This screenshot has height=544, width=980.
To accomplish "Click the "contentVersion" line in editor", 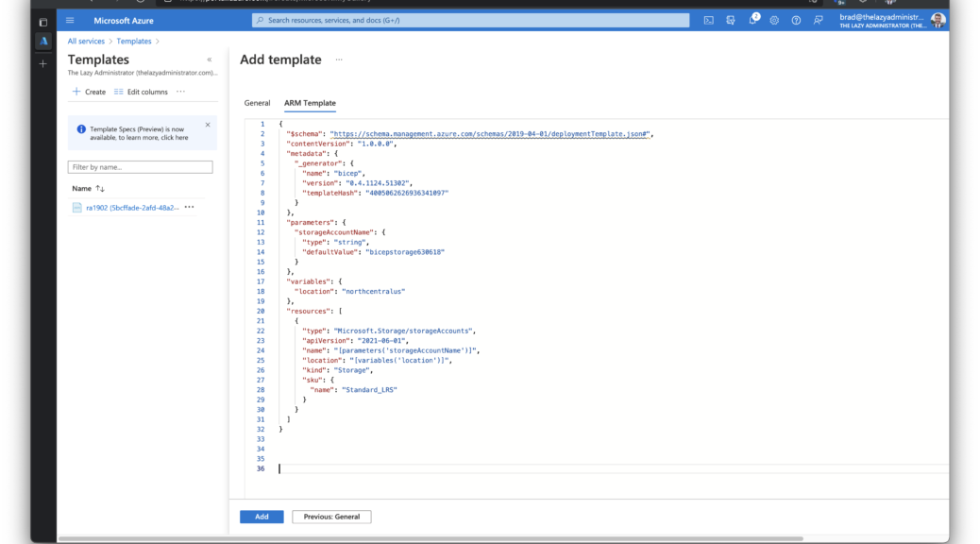I will 341,144.
